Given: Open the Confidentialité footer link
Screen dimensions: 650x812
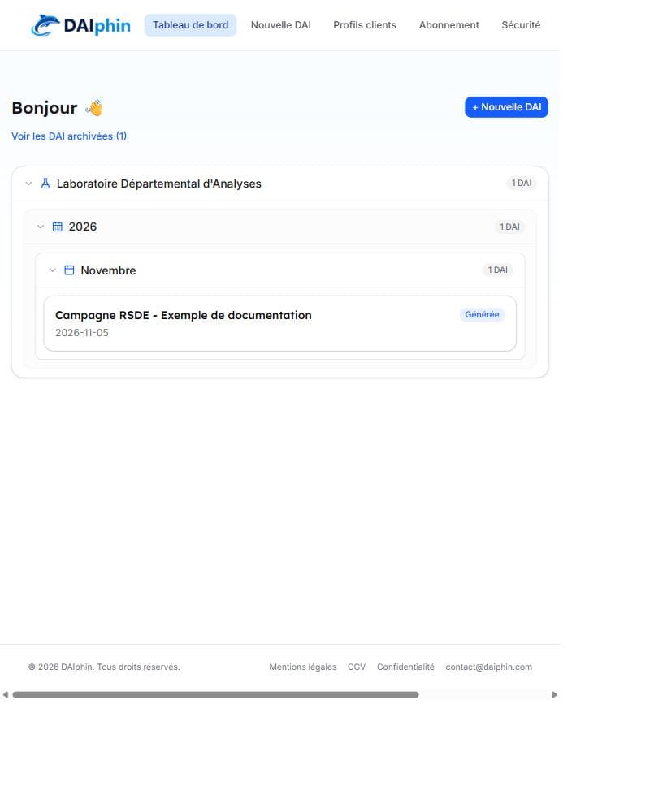Looking at the screenshot, I should pos(405,667).
